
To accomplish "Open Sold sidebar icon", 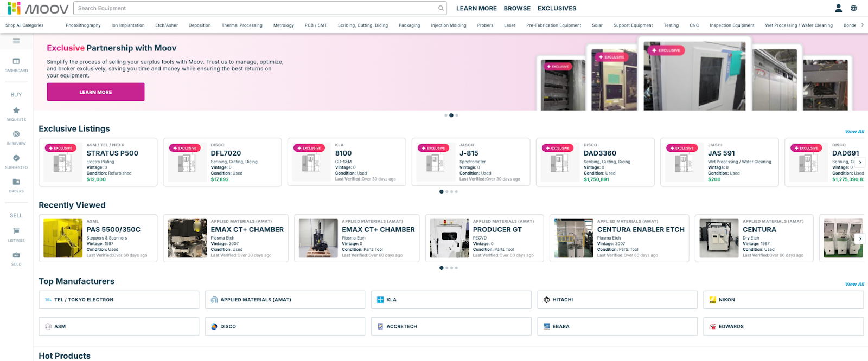I will tap(16, 255).
